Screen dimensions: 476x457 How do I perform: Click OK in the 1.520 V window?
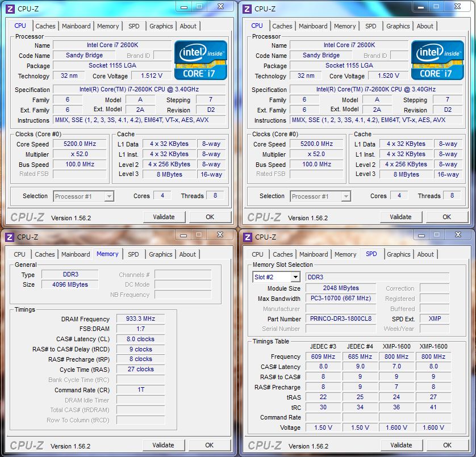pyautogui.click(x=447, y=217)
